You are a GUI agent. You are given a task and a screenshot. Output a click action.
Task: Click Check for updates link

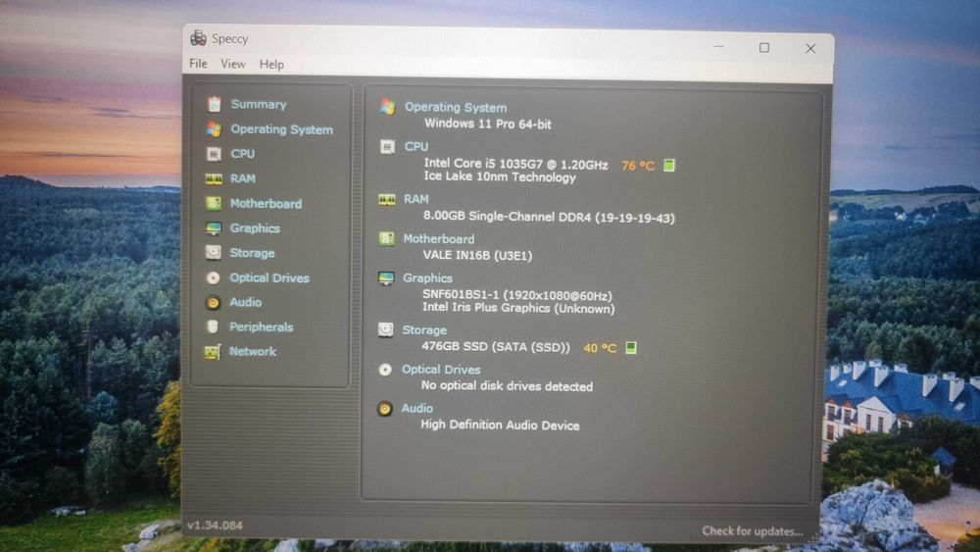coord(752,530)
